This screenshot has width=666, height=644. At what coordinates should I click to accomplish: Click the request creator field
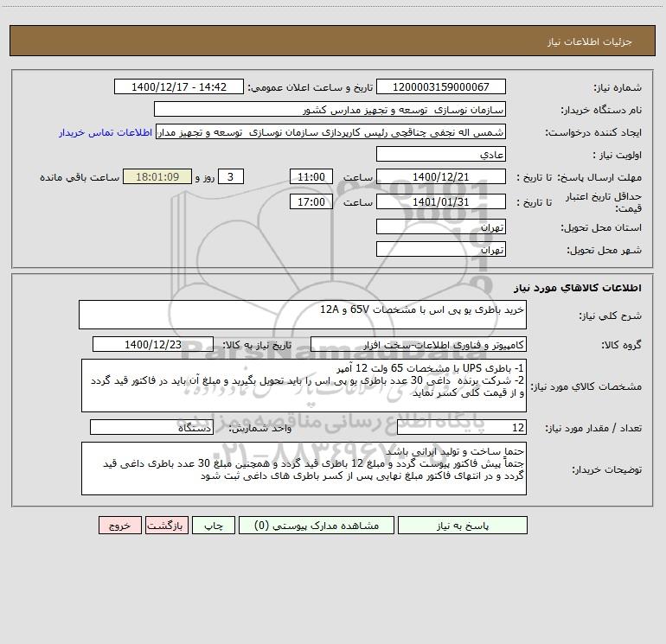(x=331, y=132)
